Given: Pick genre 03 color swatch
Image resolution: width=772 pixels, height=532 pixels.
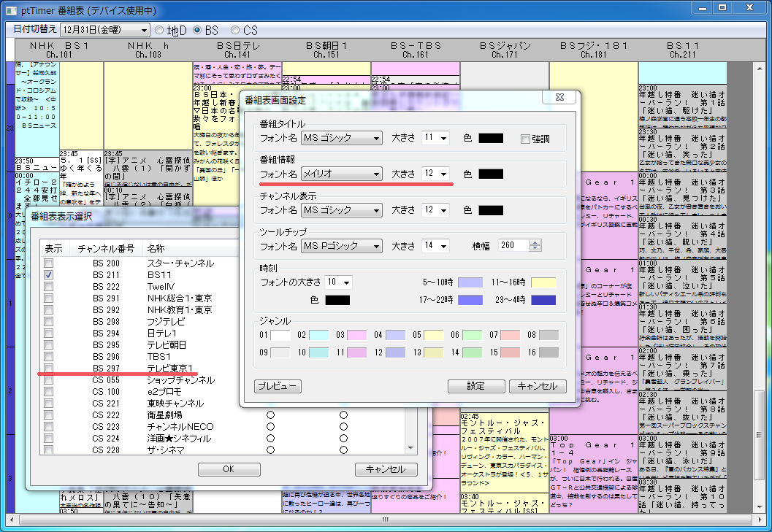Looking at the screenshot, I should [357, 336].
